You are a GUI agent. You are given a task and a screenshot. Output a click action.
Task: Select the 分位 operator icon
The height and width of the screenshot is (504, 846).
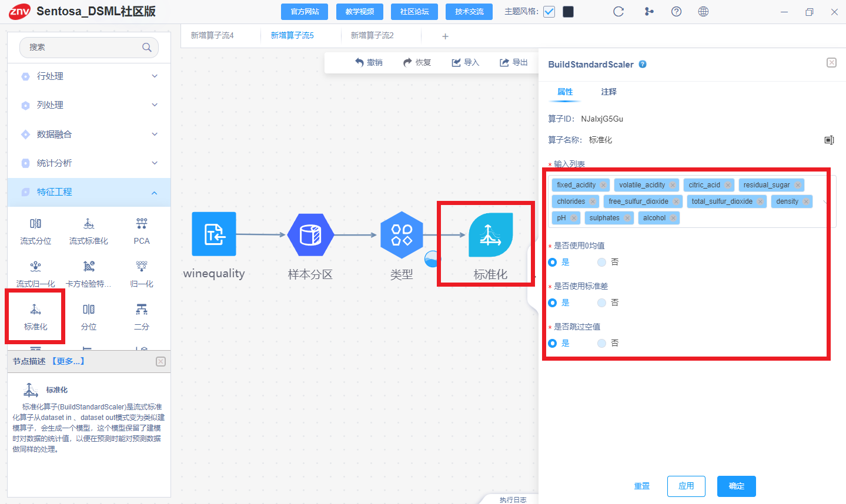(x=89, y=310)
